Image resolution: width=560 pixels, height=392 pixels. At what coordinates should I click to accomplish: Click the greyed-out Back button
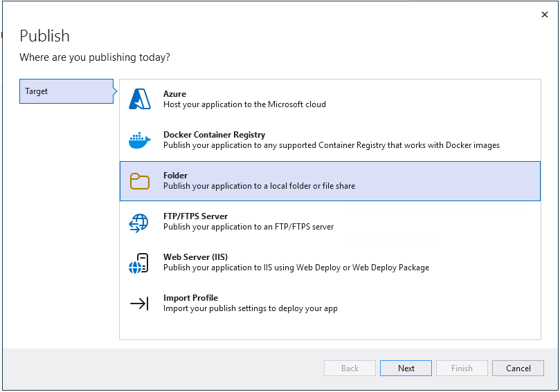pyautogui.click(x=350, y=368)
